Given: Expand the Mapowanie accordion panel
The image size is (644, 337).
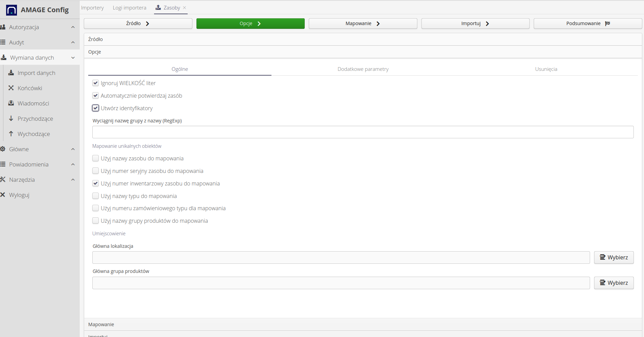Looking at the screenshot, I should (x=101, y=324).
